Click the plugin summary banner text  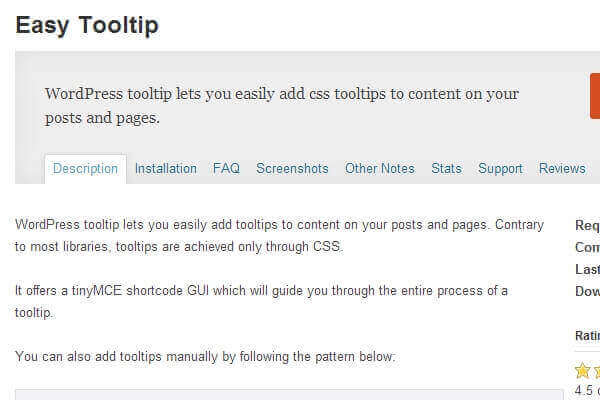point(282,106)
